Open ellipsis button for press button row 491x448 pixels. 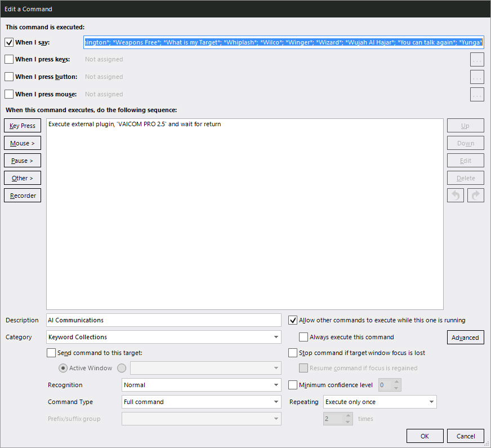coord(477,77)
